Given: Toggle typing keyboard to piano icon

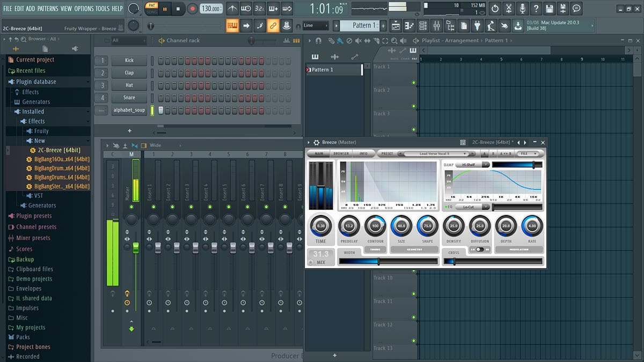Looking at the screenshot, I should pyautogui.click(x=232, y=25).
